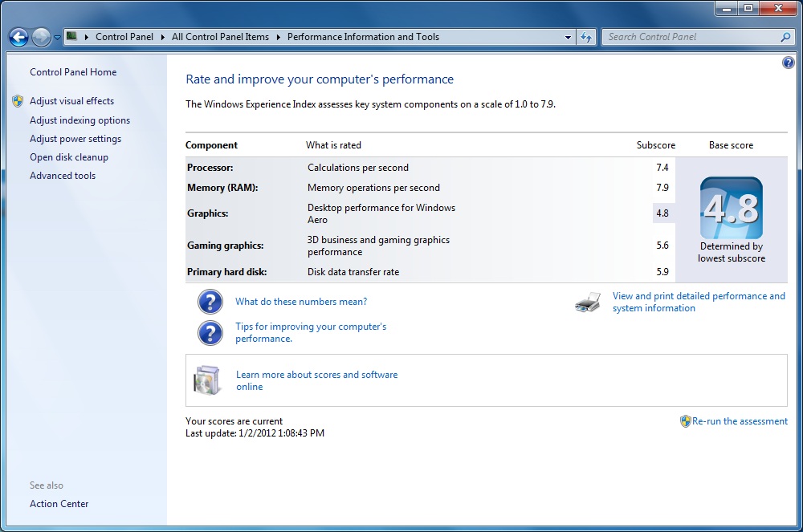Click the Processor: row label
The image size is (803, 532).
tap(210, 167)
